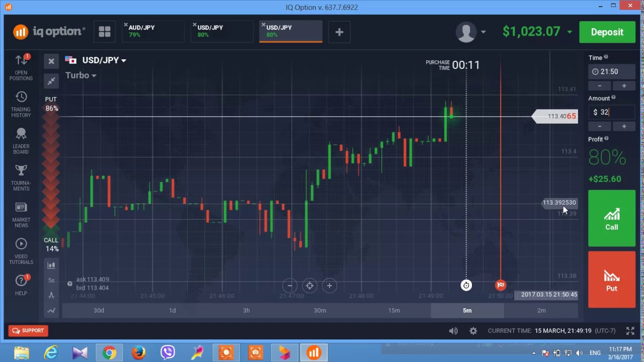
Task: Close the AUD/JPY tab
Action: [x=126, y=25]
